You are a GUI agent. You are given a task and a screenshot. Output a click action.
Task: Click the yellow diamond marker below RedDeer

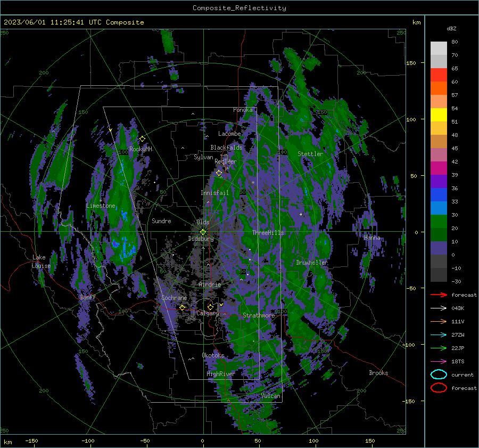pos(219,173)
